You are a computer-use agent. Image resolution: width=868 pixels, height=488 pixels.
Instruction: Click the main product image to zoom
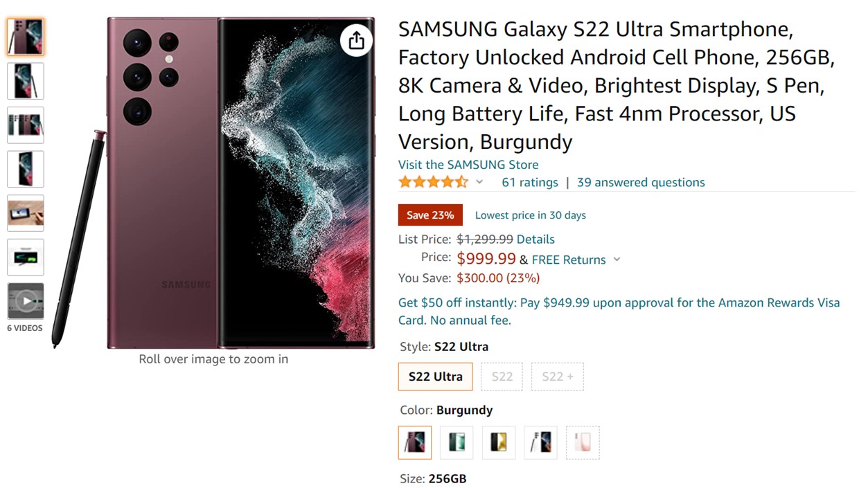pyautogui.click(x=240, y=183)
